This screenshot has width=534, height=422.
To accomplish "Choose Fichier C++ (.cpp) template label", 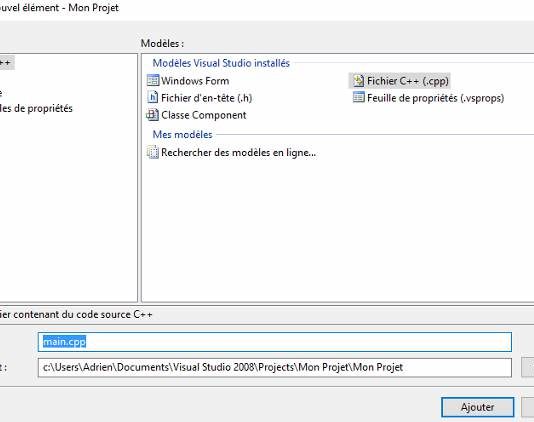I will pos(408,81).
